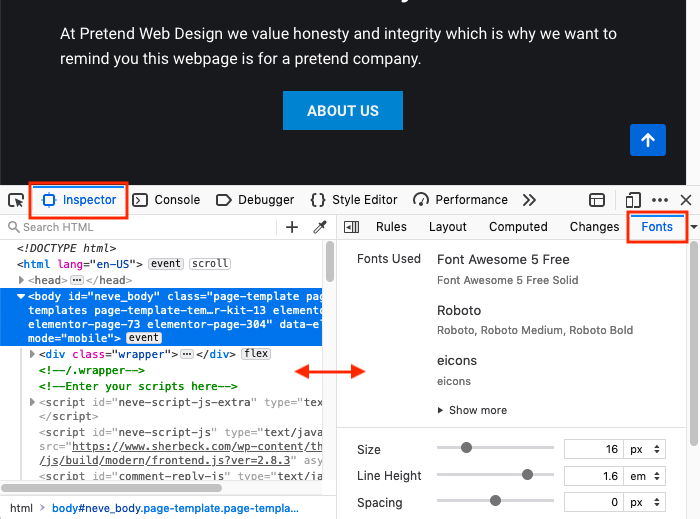Screen dimensions: 700x519
Task: Switch to the Performance tab
Action: click(x=460, y=200)
